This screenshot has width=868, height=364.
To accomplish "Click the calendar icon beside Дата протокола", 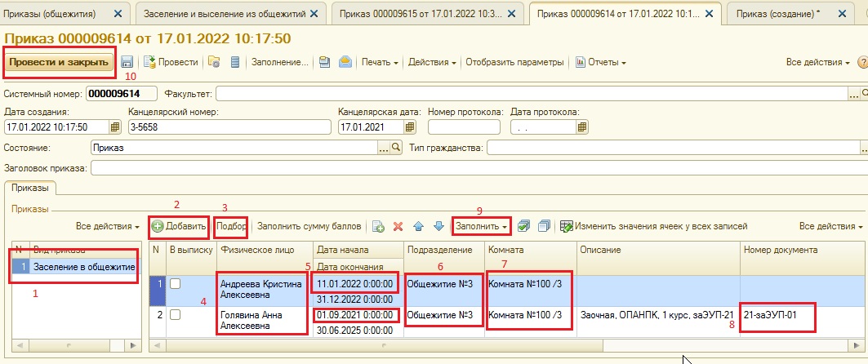I will pyautogui.click(x=581, y=127).
